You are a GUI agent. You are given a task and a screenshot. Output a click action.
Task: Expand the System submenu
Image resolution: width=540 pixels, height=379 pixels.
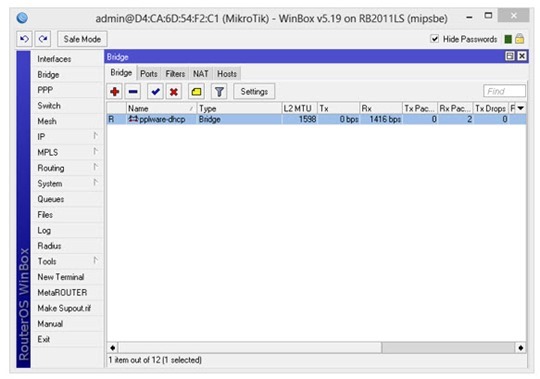(67, 183)
